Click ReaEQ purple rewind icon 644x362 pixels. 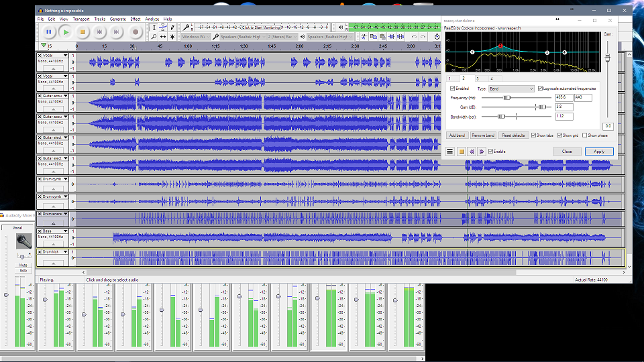[472, 152]
